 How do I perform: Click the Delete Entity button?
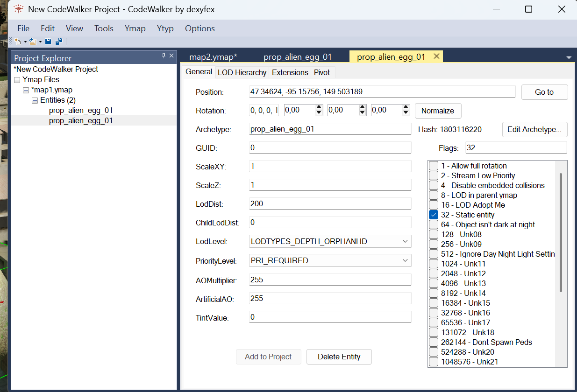point(339,357)
